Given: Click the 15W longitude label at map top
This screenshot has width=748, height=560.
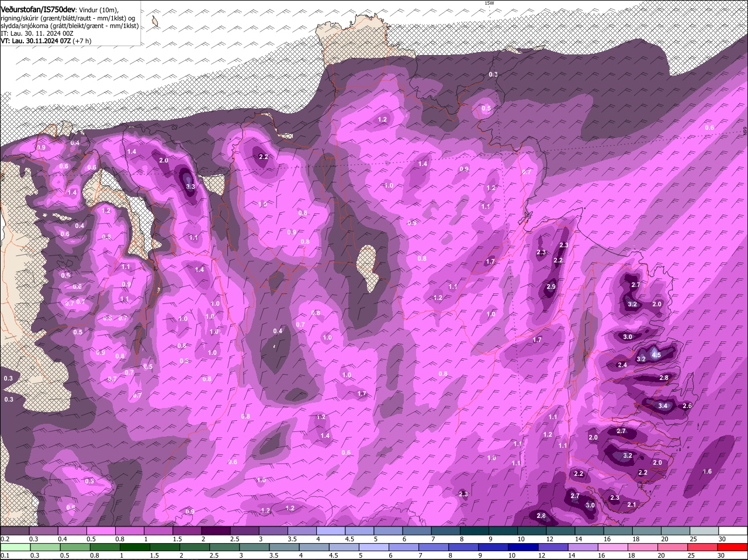Looking at the screenshot, I should pos(489,3).
